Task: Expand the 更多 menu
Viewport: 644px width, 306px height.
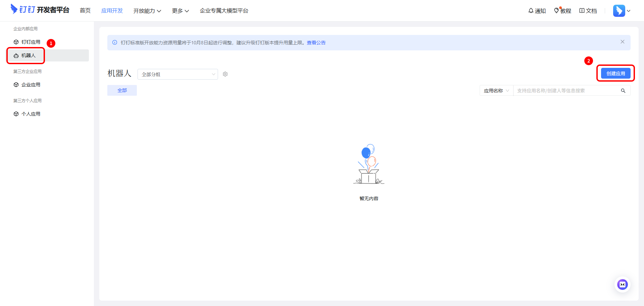Action: pyautogui.click(x=180, y=11)
